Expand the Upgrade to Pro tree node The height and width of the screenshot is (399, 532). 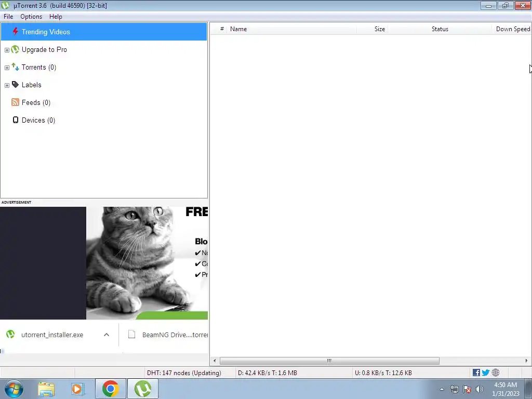pos(7,50)
